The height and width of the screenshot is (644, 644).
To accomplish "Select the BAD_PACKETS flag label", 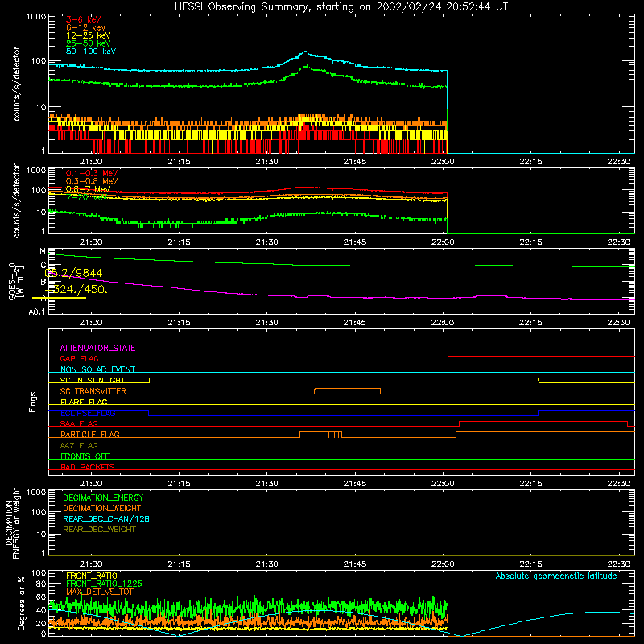I will tap(88, 467).
